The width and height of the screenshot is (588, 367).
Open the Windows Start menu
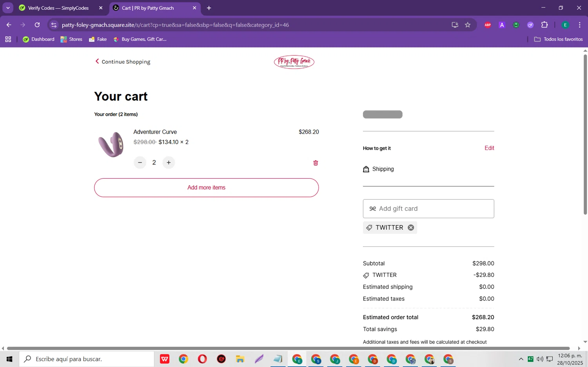point(9,359)
